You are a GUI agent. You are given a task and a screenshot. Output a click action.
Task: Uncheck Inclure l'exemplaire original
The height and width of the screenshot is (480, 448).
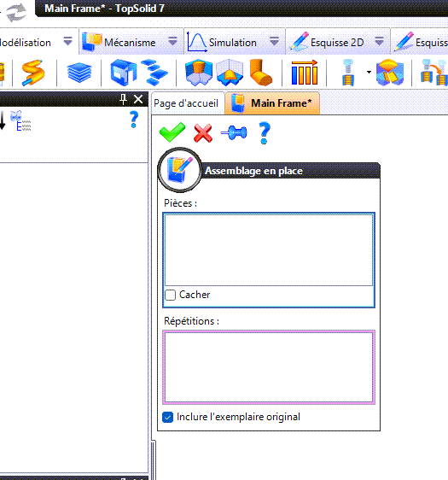(x=167, y=417)
